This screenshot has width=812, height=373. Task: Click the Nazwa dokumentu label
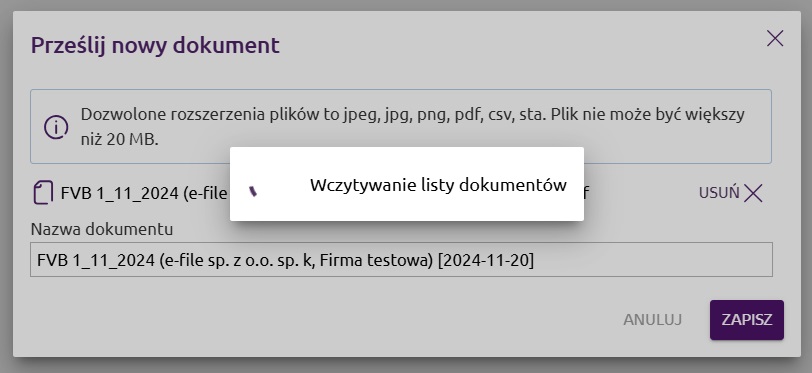point(102,229)
